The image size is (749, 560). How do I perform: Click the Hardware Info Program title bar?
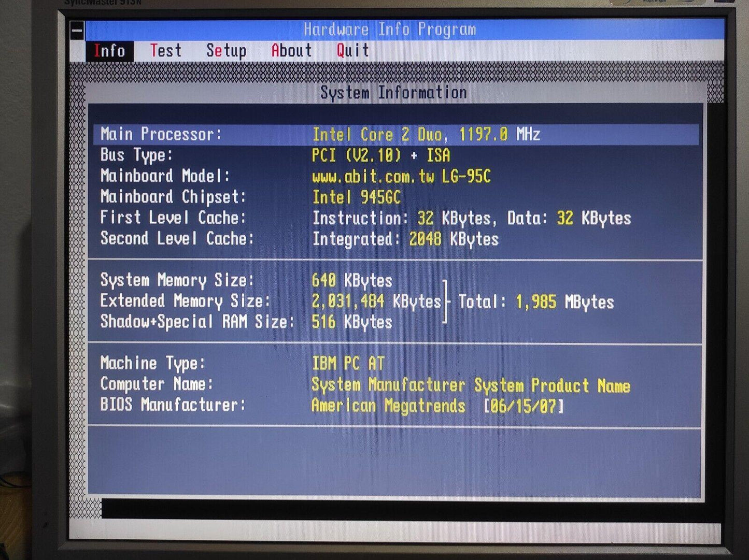coord(390,30)
